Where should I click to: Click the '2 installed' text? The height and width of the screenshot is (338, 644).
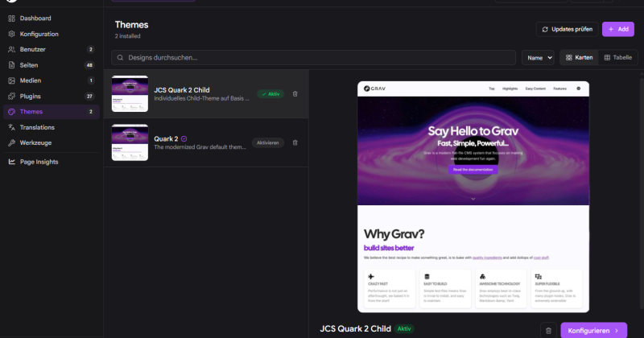click(128, 36)
